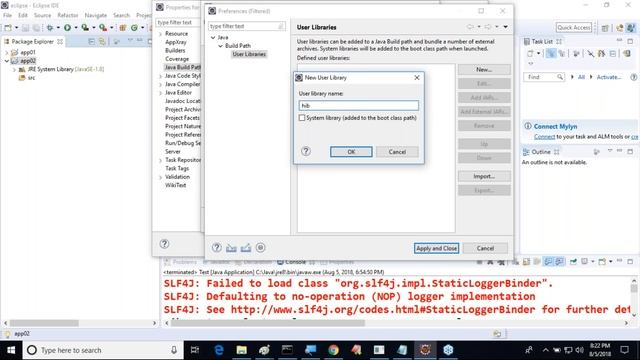Click Link with Editor icon in Package Explorer
This screenshot has width=640, height=360.
[102, 42]
